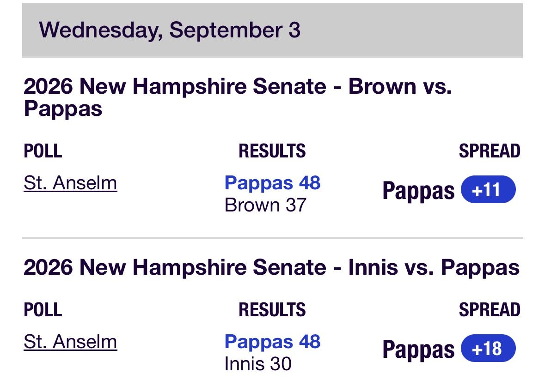
Task: Click the RESULTS column header in first table
Action: click(272, 151)
